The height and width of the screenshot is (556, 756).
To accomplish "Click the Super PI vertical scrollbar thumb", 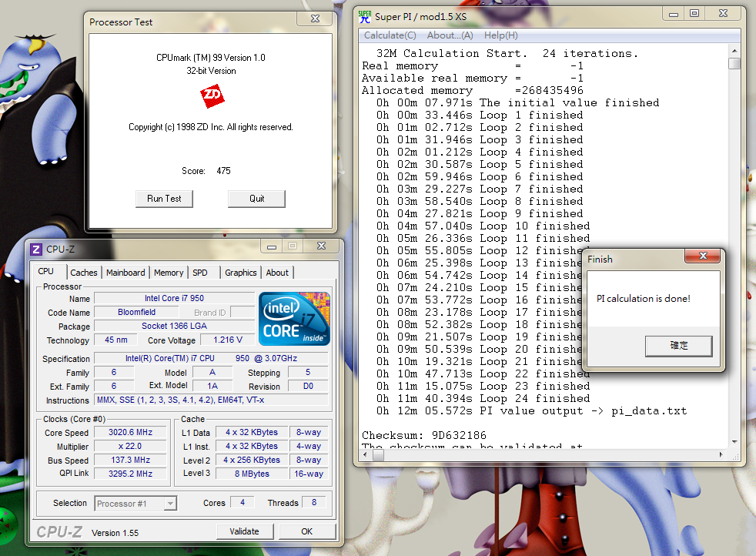I will [734, 64].
